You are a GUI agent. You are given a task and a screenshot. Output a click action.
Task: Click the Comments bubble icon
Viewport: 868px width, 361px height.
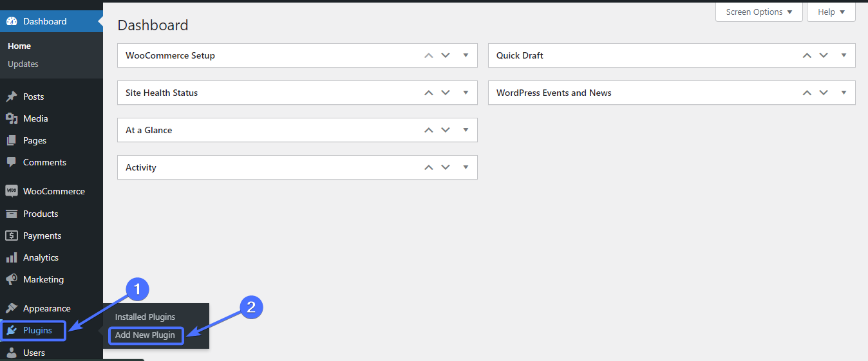(x=12, y=162)
